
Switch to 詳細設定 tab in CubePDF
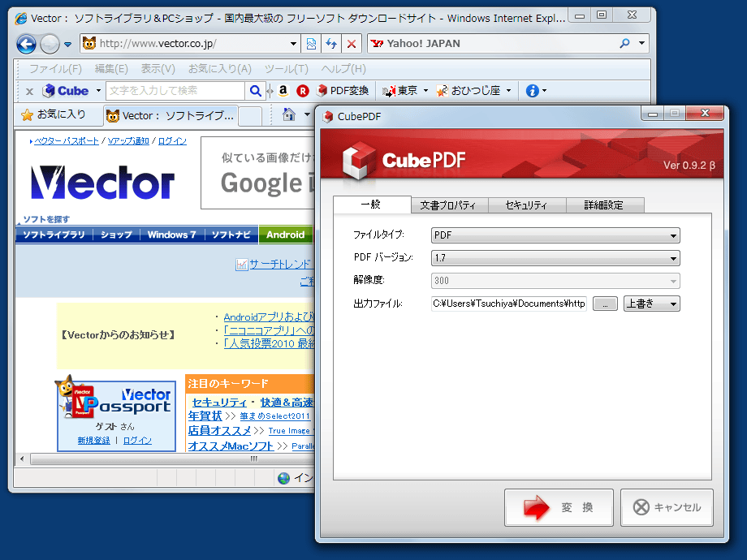[605, 205]
